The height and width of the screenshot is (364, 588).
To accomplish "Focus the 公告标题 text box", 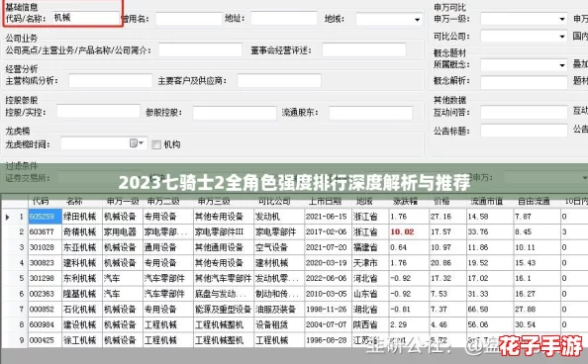I will (524, 131).
